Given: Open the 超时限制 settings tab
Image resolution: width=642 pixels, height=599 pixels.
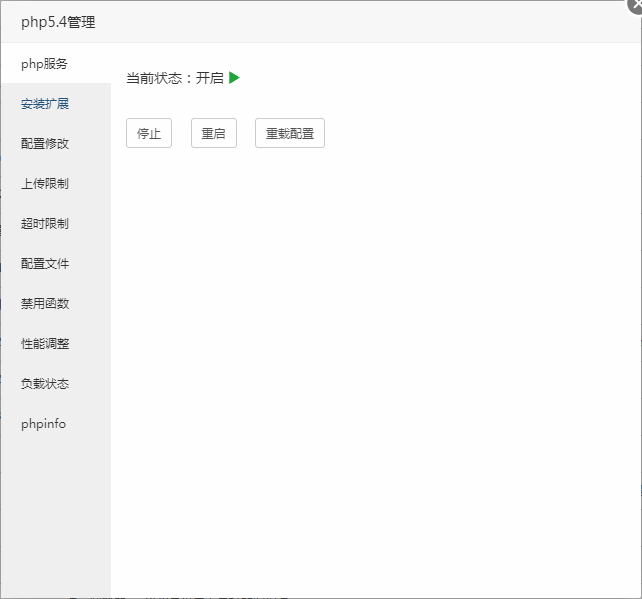Looking at the screenshot, I should [45, 224].
